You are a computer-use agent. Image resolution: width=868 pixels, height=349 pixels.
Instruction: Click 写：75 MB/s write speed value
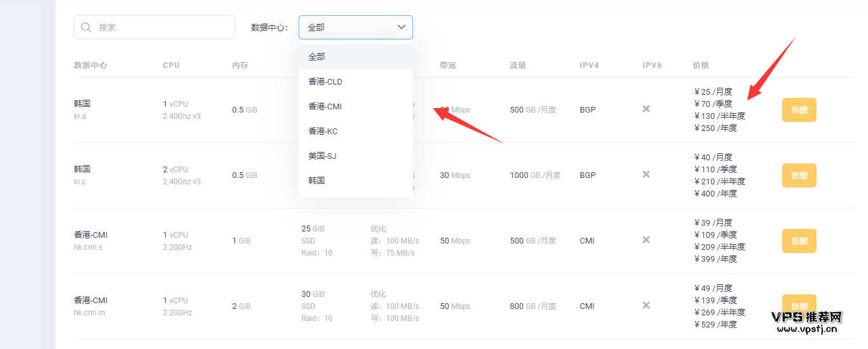(x=393, y=252)
